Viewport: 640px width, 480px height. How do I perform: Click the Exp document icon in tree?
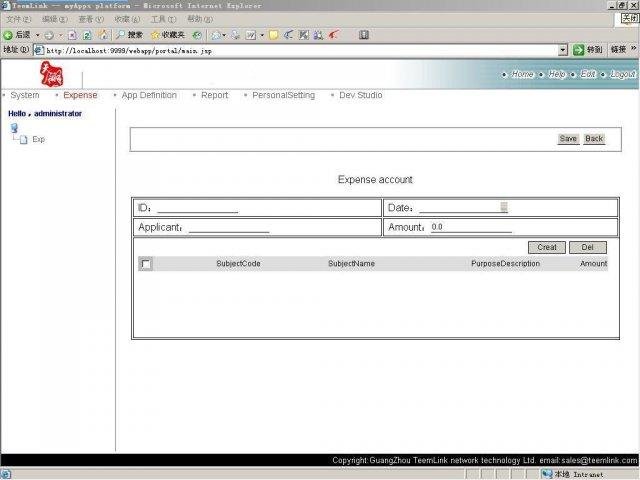tap(24, 140)
